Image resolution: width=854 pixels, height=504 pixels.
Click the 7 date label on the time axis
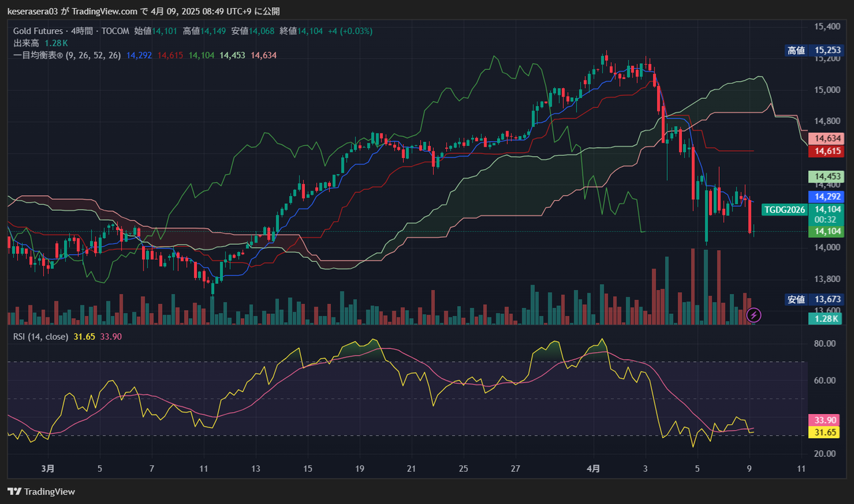152,469
